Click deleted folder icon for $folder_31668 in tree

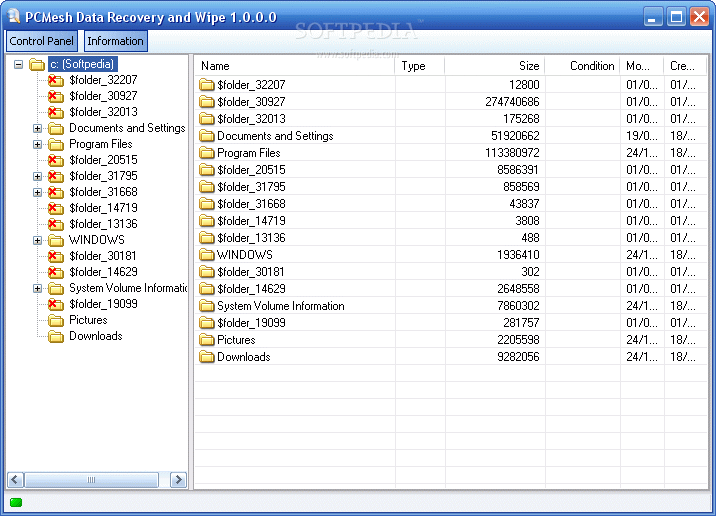coord(56,192)
